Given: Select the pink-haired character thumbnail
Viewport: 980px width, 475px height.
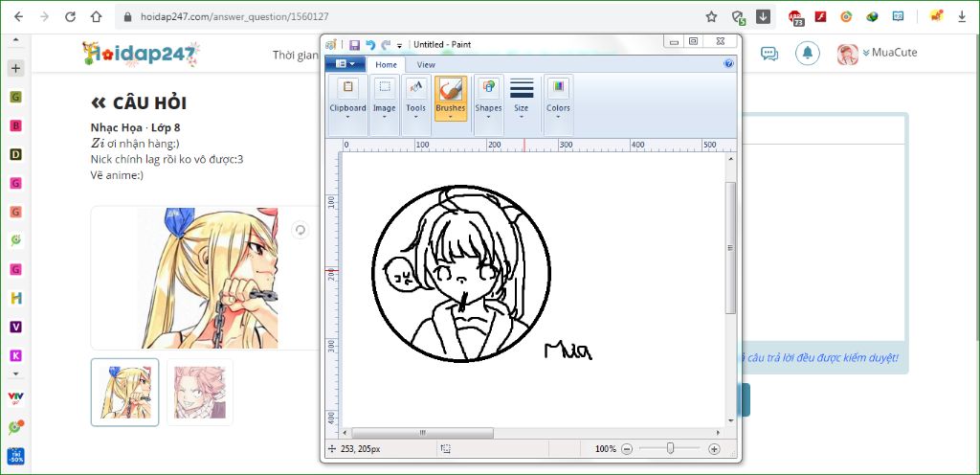Looking at the screenshot, I should click(x=200, y=392).
